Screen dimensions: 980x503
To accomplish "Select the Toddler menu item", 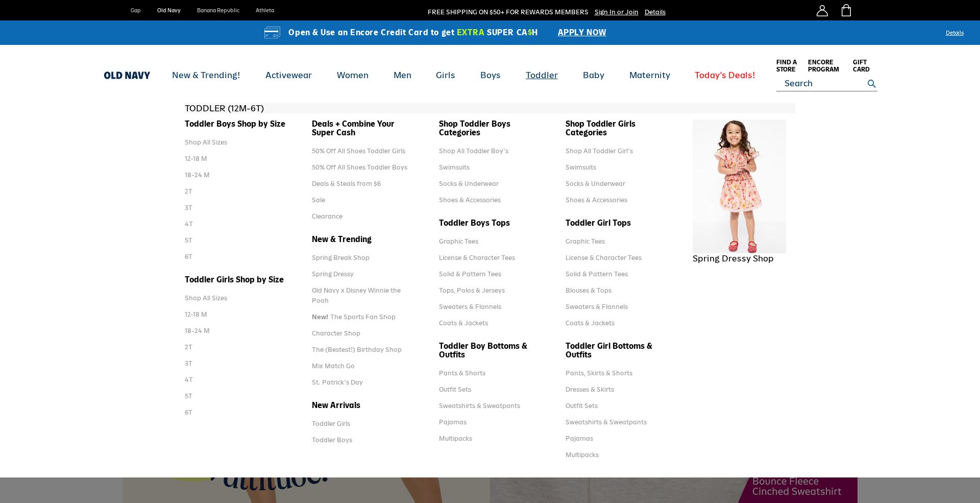I will [x=542, y=75].
